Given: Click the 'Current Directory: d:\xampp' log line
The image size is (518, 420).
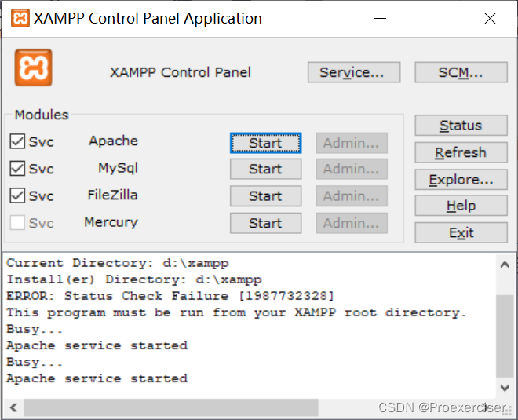Looking at the screenshot, I should 118,263.
